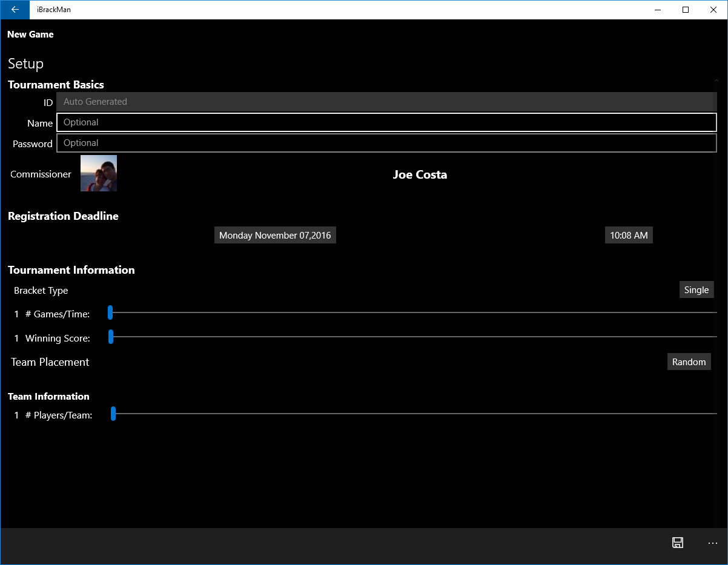This screenshot has width=728, height=565.
Task: Change Team Placement from Random
Action: coord(689,362)
